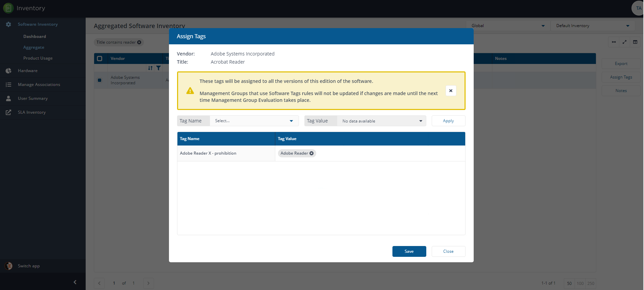Click the Assign Tags dialog title

click(x=191, y=36)
